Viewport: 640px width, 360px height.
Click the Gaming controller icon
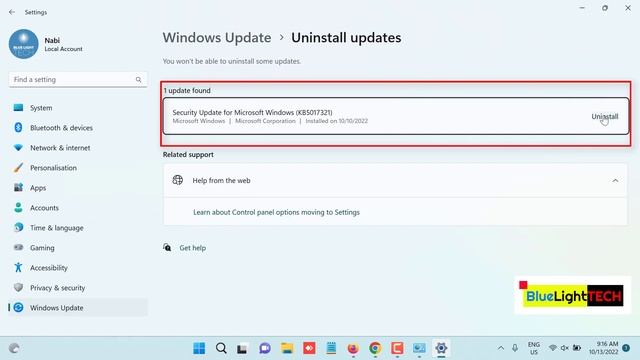18,247
